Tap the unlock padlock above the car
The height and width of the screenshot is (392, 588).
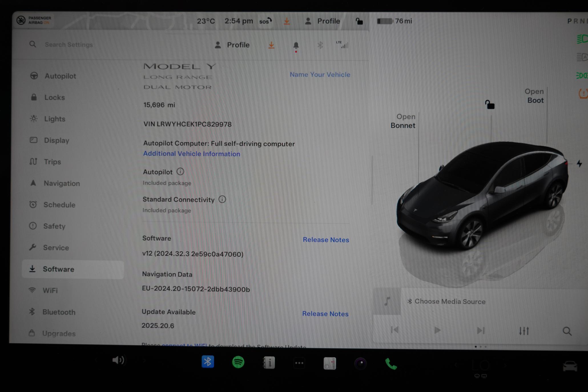pyautogui.click(x=490, y=104)
